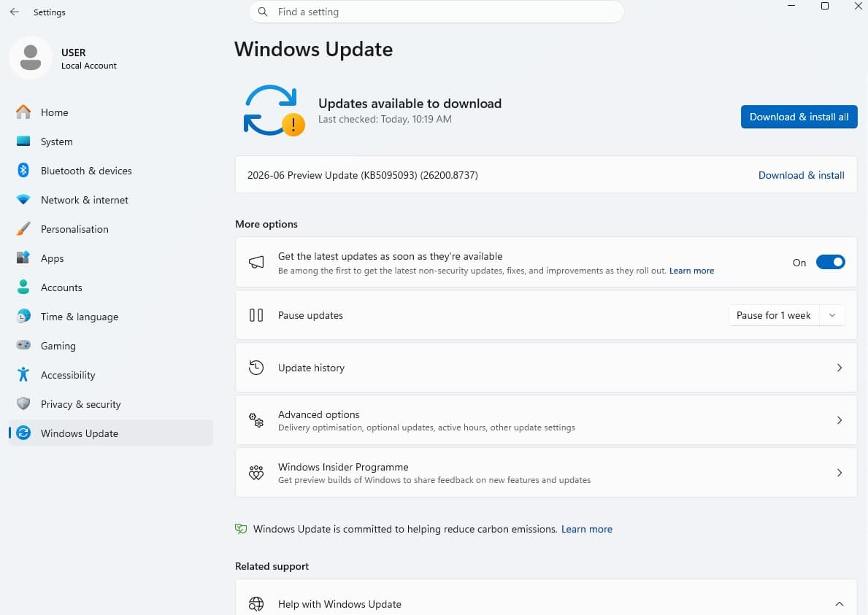This screenshot has width=868, height=615.
Task: Click the green leaf carbon emissions icon
Action: 241,529
